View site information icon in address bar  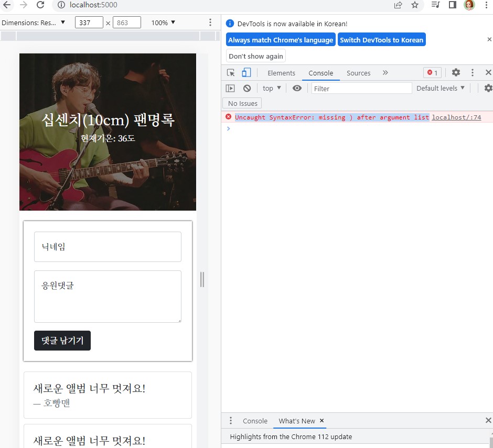[x=61, y=5]
